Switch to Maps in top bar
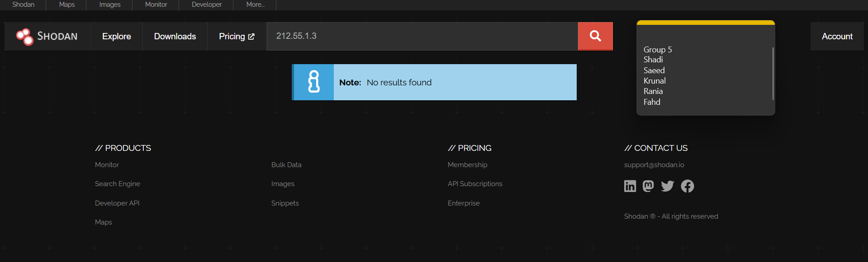The height and width of the screenshot is (262, 868). pyautogui.click(x=67, y=5)
